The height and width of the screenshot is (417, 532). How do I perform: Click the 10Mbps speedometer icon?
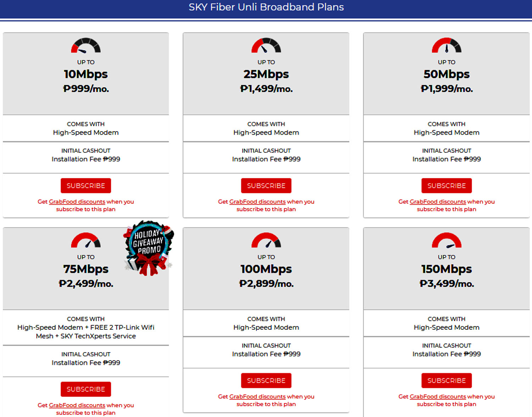coord(85,46)
